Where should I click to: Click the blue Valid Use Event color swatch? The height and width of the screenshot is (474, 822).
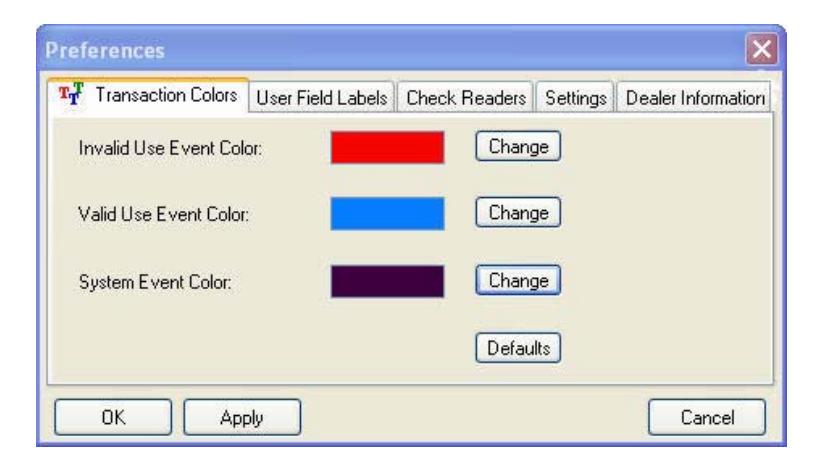pos(387,213)
